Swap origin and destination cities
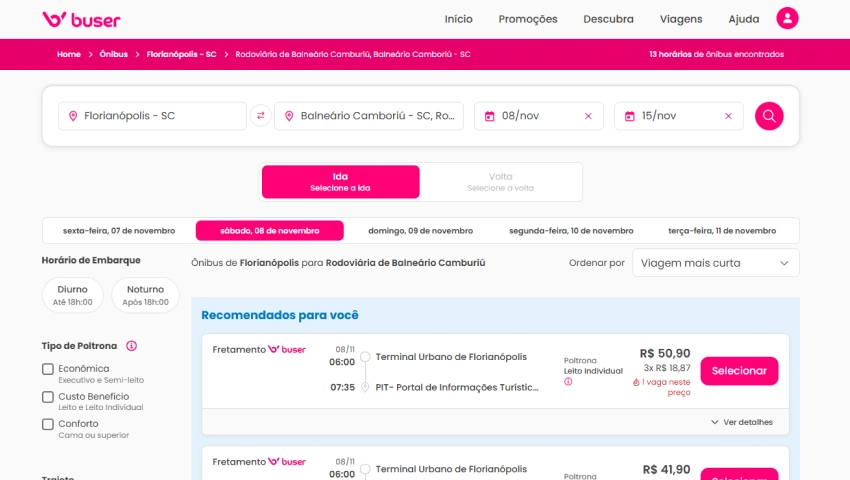850x480 pixels. [261, 116]
